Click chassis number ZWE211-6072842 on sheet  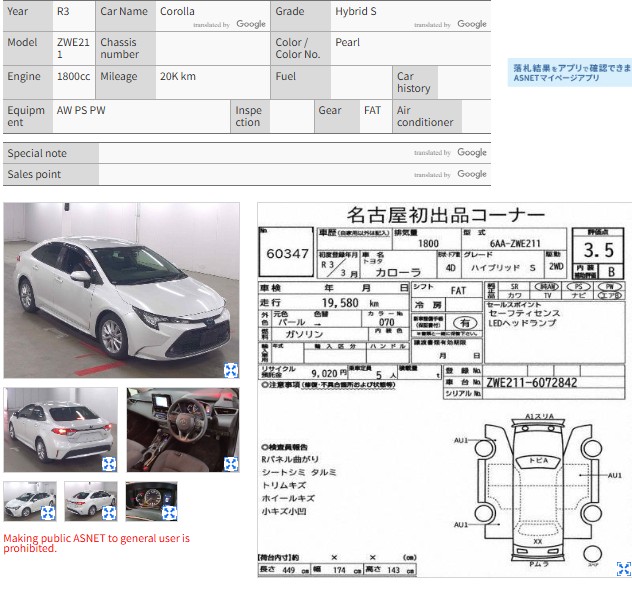tap(532, 382)
